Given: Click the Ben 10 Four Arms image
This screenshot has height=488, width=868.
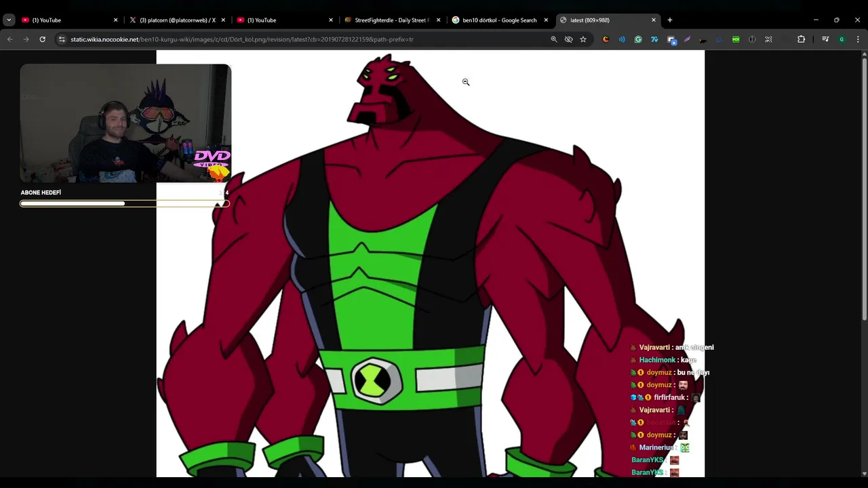Looking at the screenshot, I should click(x=430, y=264).
